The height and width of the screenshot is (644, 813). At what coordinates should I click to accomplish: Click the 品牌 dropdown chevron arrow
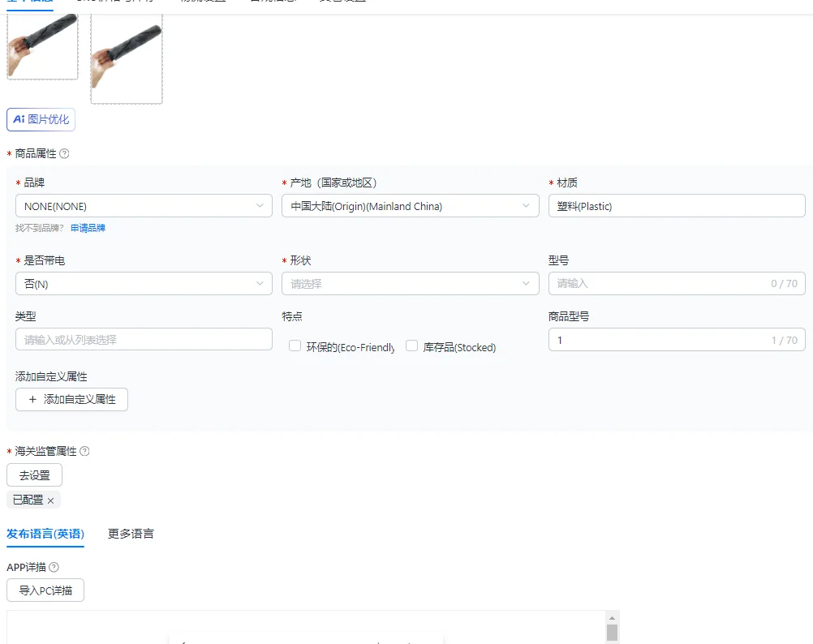click(x=260, y=206)
